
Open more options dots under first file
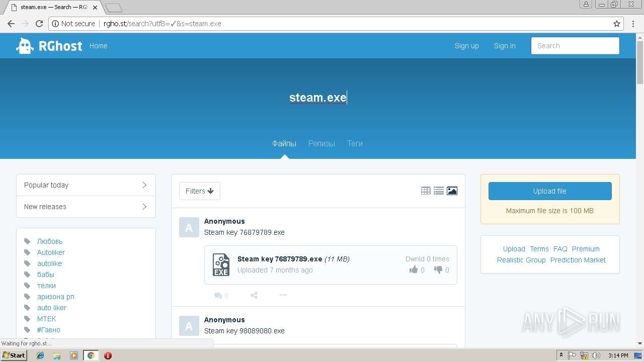[x=283, y=295]
